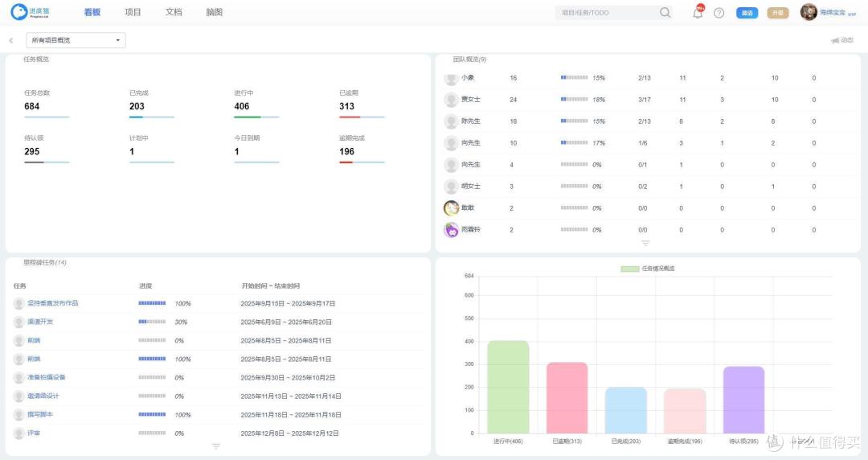Click avatar for team member 贾女士
Image resolution: width=868 pixels, height=460 pixels.
point(451,100)
